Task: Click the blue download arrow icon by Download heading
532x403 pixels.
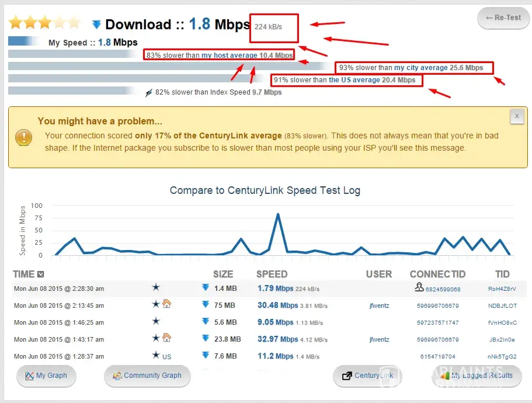Action: pos(97,25)
